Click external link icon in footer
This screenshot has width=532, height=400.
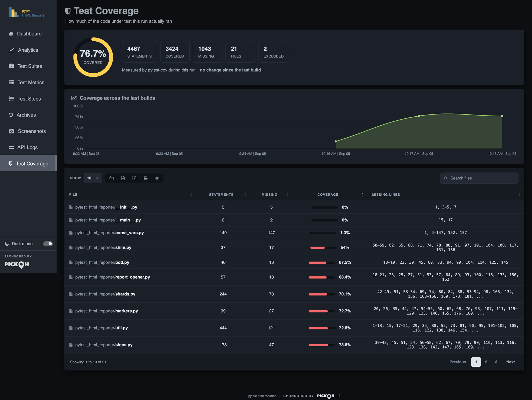pos(338,396)
